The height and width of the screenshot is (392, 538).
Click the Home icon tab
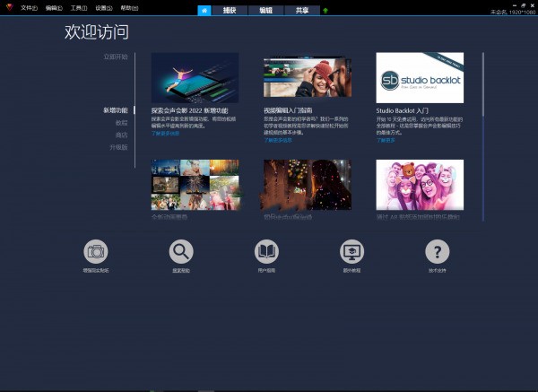204,11
